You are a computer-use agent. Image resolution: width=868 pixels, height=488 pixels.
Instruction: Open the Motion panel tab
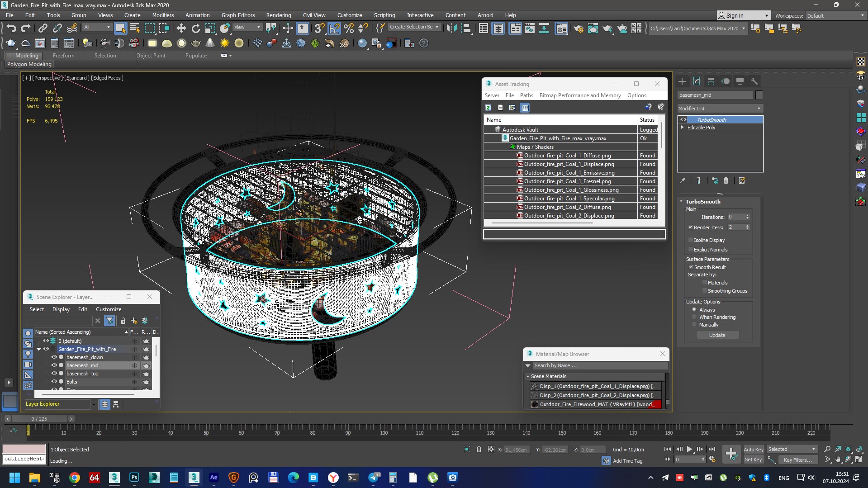click(726, 81)
